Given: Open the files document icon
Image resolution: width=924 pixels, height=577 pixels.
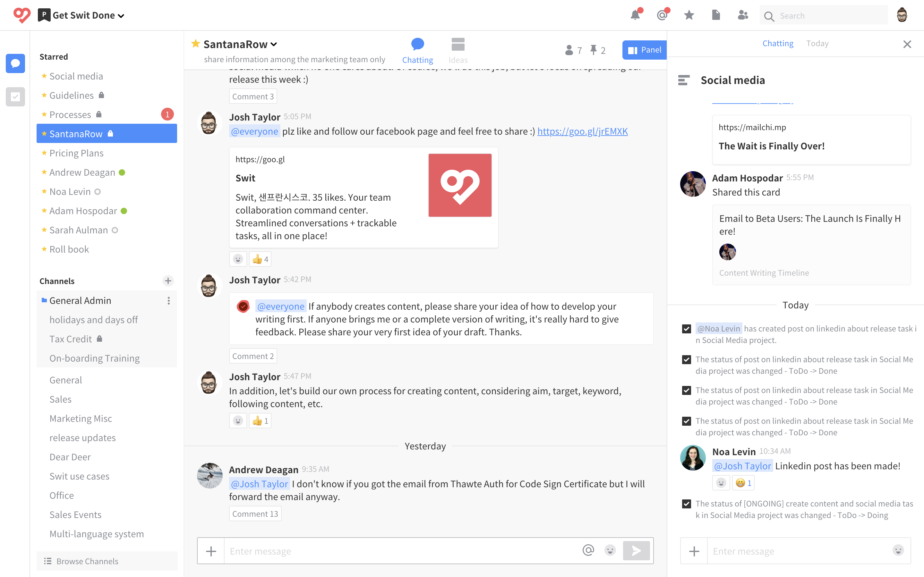Looking at the screenshot, I should (x=716, y=16).
